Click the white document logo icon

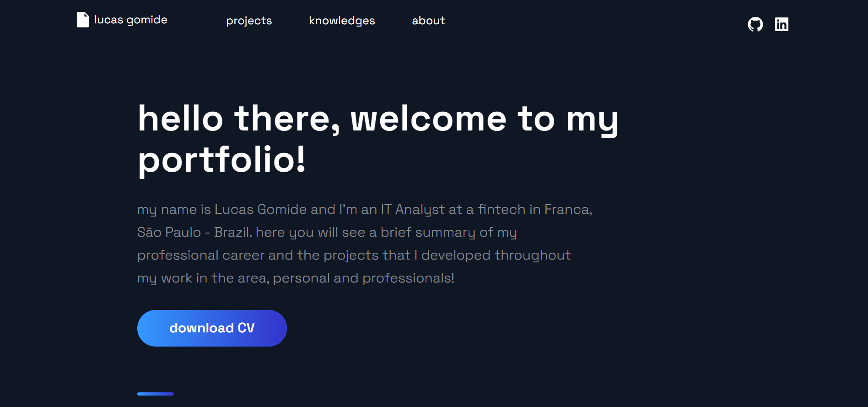82,20
